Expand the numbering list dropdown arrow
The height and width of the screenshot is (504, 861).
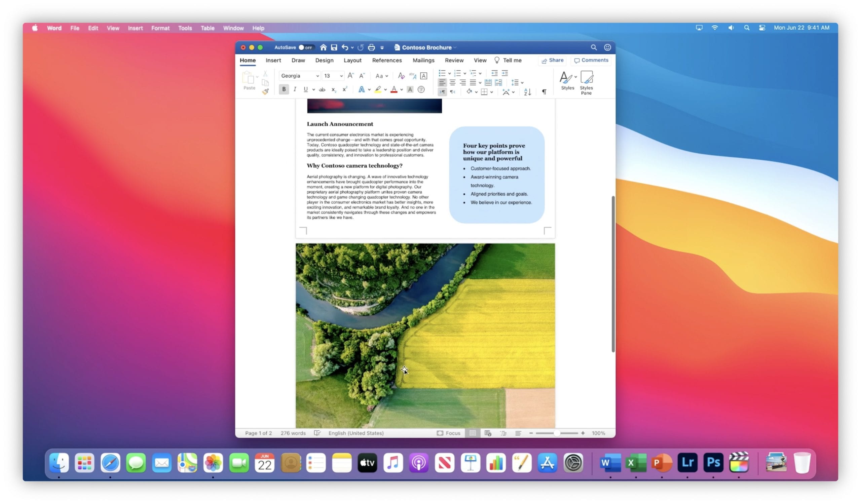click(465, 73)
